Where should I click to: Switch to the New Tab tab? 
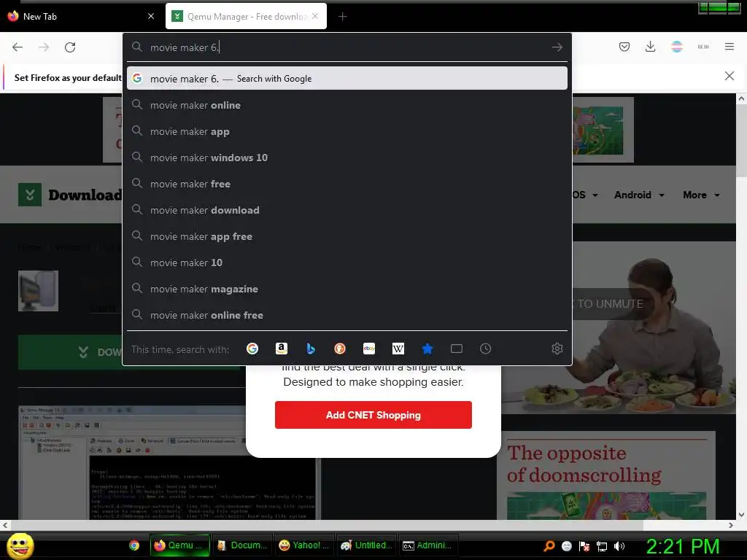(81, 17)
